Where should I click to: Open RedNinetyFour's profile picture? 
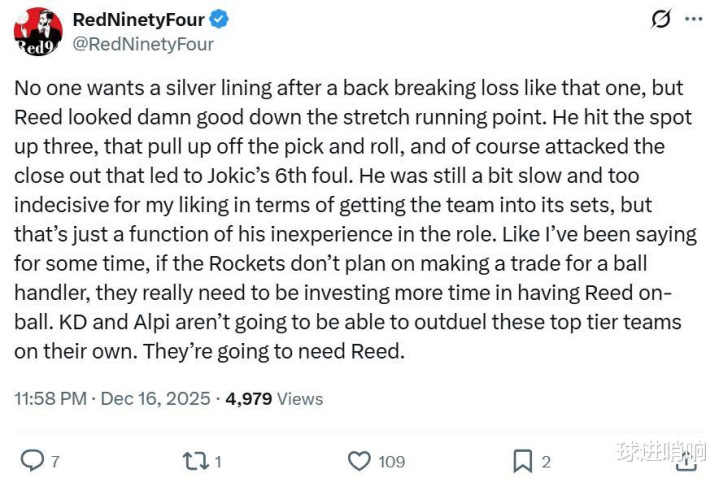point(38,31)
